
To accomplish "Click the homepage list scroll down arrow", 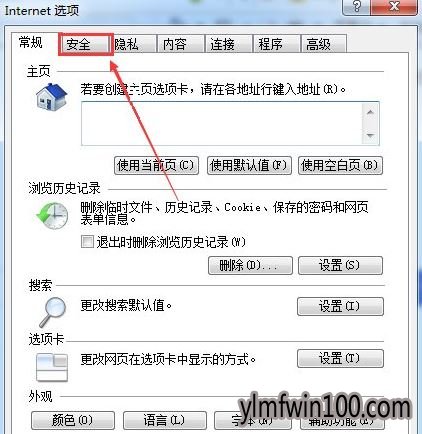I will point(370,135).
